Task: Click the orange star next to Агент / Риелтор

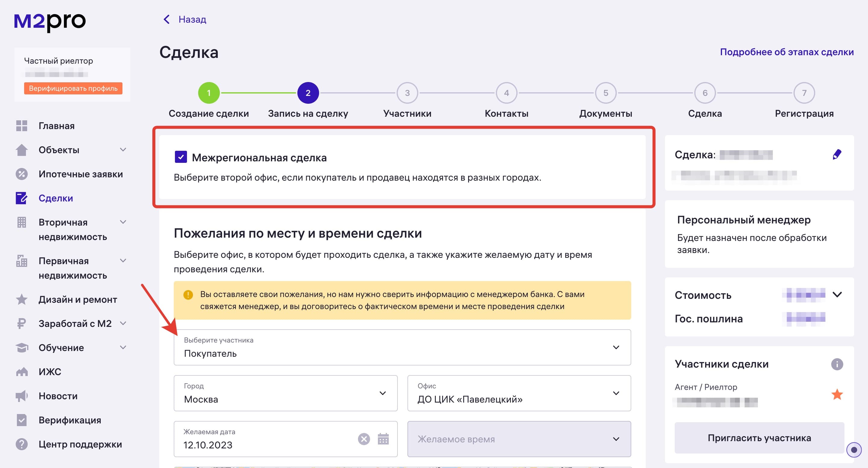Action: (837, 394)
